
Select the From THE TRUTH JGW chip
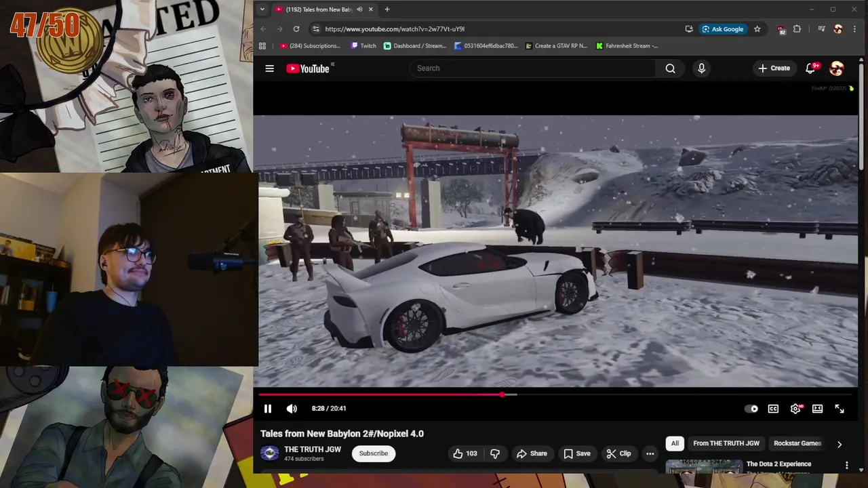[x=726, y=443]
